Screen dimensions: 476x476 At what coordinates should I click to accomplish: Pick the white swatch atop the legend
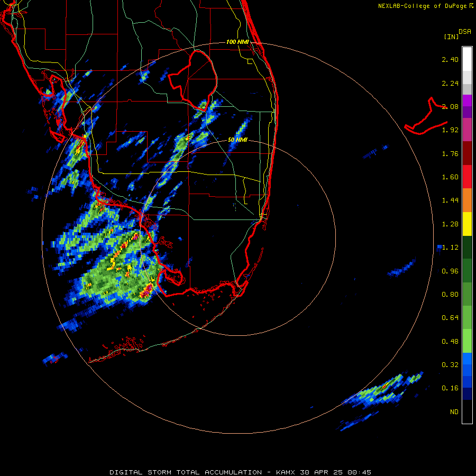[467, 59]
